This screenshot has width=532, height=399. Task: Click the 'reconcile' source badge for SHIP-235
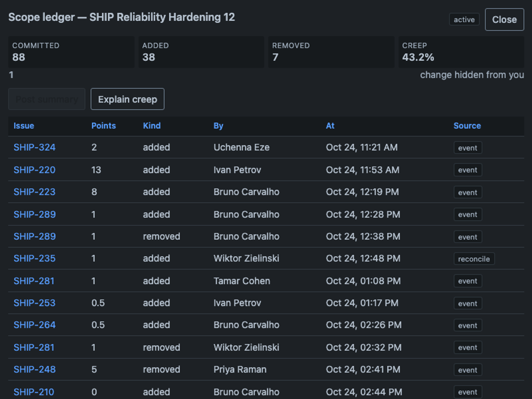click(474, 259)
